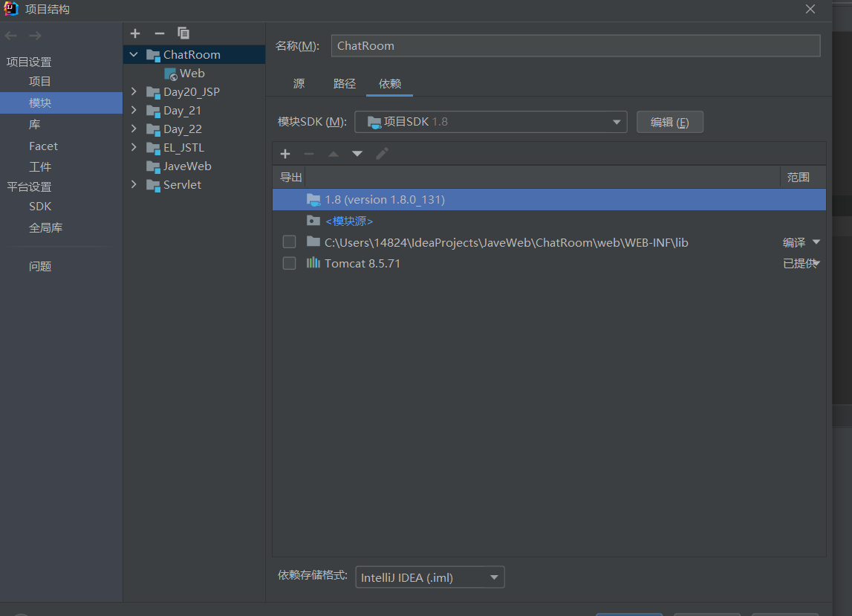Select 库 in the left settings panel

[x=33, y=124]
